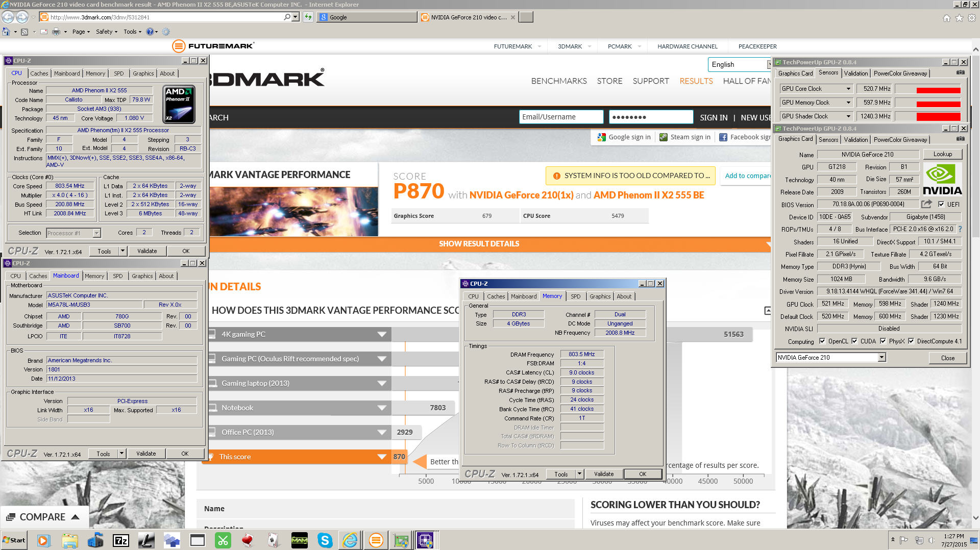980x550 pixels.
Task: Expand the Gaming laptop (2013) row arrow
Action: coord(381,383)
